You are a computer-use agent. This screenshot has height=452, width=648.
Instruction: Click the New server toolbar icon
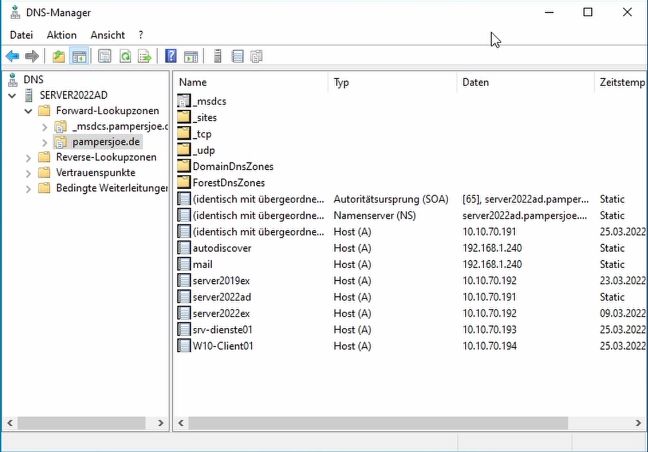pyautogui.click(x=218, y=56)
